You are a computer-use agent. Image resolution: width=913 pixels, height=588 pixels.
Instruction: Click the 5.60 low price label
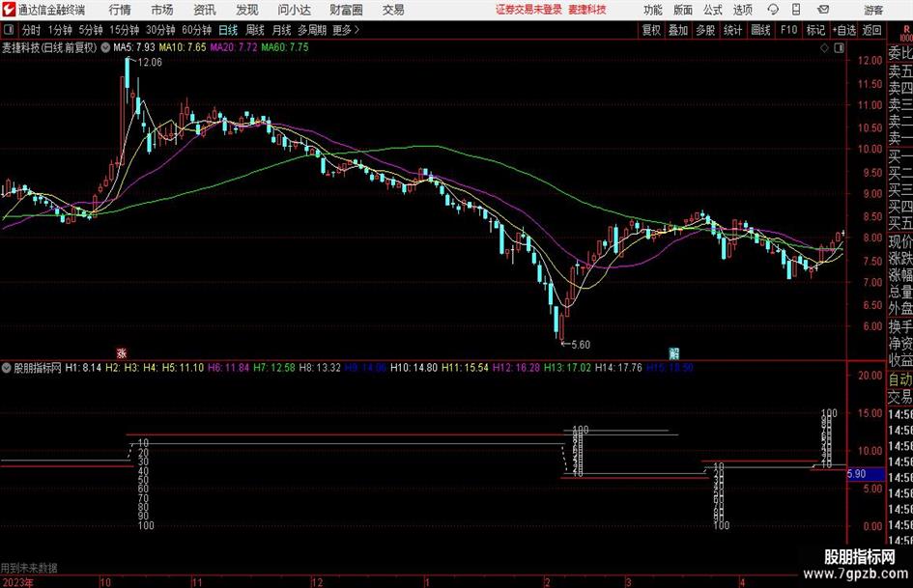pyautogui.click(x=581, y=345)
